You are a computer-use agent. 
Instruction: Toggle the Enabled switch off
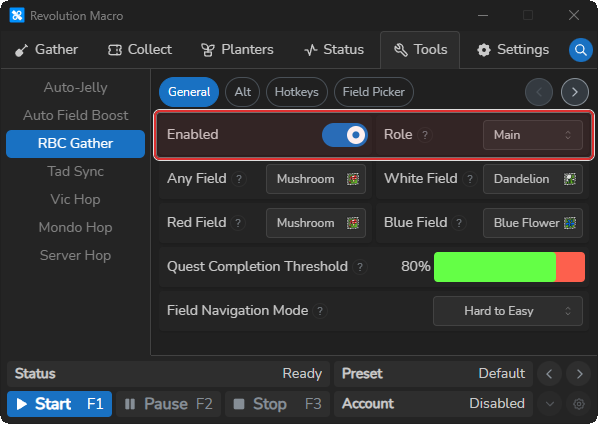345,135
